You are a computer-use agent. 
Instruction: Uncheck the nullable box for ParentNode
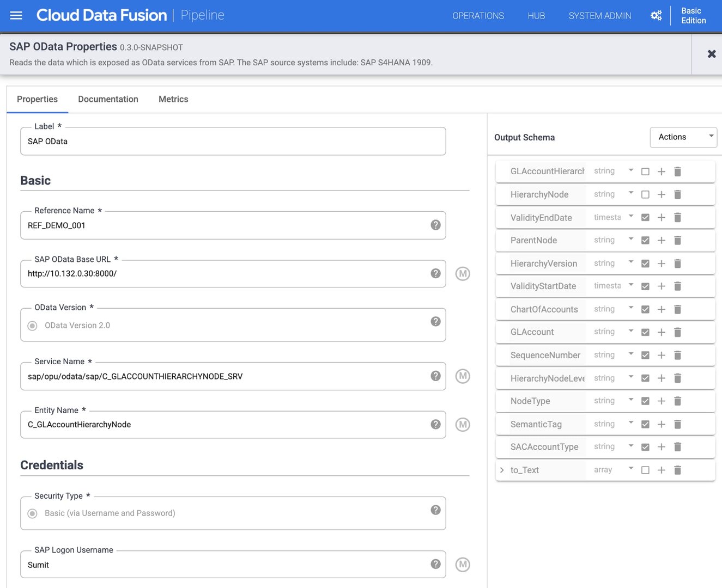[x=645, y=240]
